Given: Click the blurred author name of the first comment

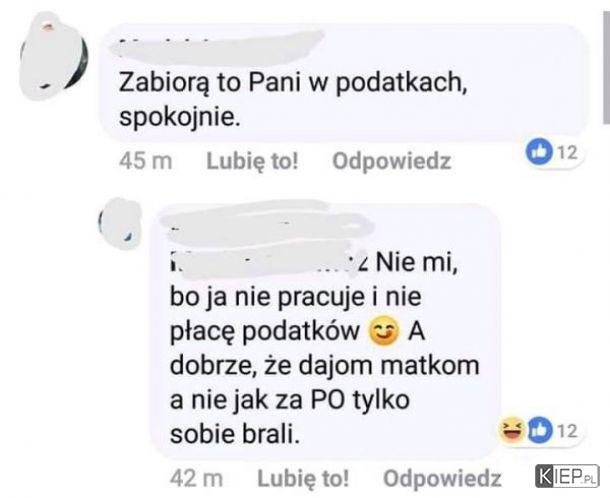Looking at the screenshot, I should 218,46.
